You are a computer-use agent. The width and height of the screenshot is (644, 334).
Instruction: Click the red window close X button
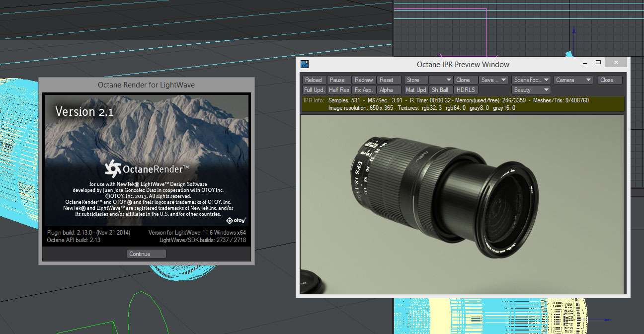click(x=617, y=63)
